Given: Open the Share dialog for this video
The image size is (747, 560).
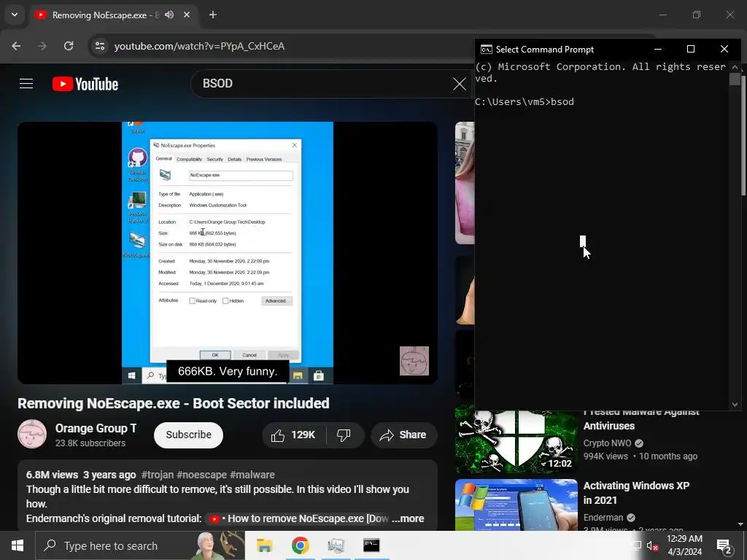Looking at the screenshot, I should click(403, 435).
